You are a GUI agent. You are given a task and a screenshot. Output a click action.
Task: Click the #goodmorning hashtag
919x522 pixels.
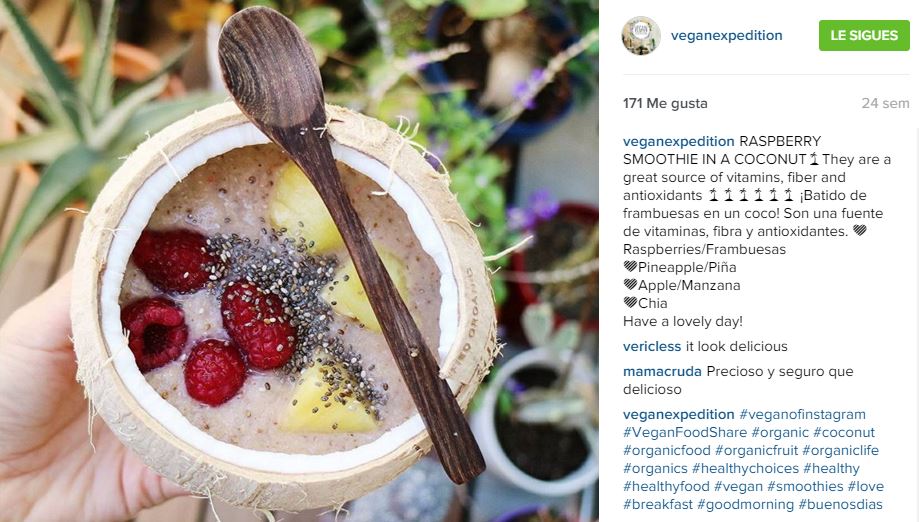[745, 504]
